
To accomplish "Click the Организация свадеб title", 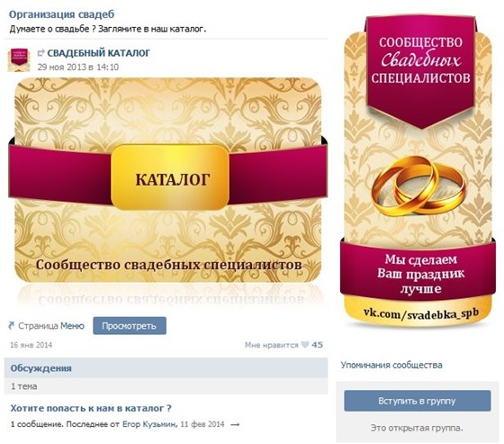I will coord(62,14).
